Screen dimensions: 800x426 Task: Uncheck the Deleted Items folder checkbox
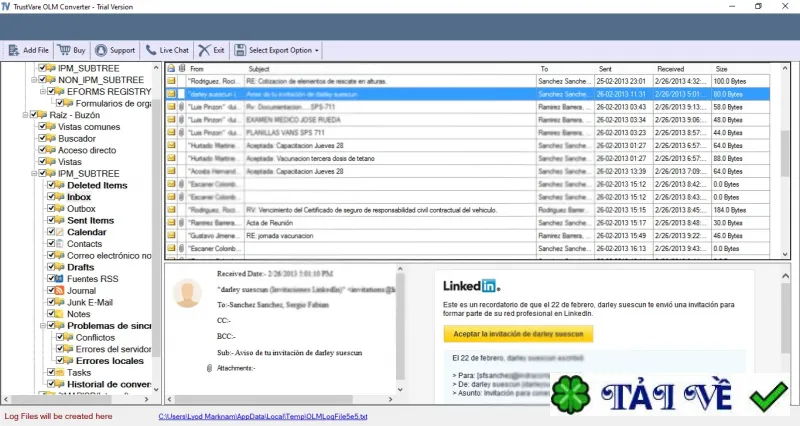pyautogui.click(x=51, y=185)
